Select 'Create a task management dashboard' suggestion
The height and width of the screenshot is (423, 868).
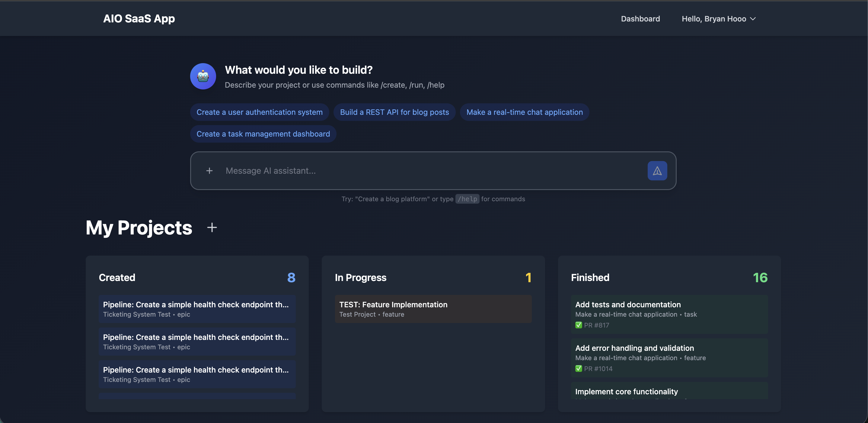[x=263, y=134]
